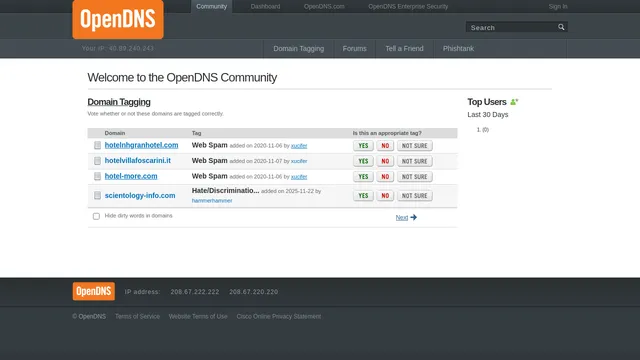Click the page icon beside scientology-info.com
Screen dimensions: 640x360
[x=97, y=196]
